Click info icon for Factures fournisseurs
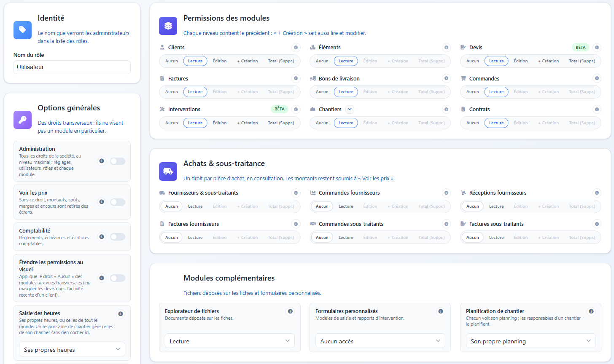Image resolution: width=614 pixels, height=364 pixels. (296, 224)
